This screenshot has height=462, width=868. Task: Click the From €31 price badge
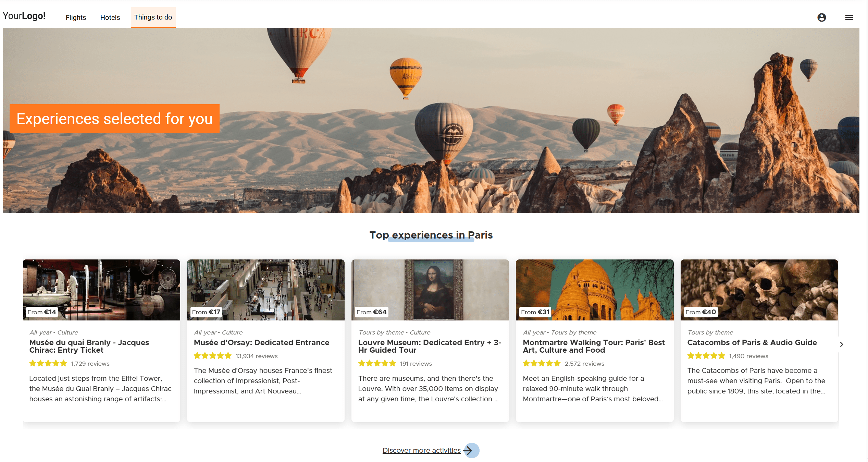[x=535, y=312]
